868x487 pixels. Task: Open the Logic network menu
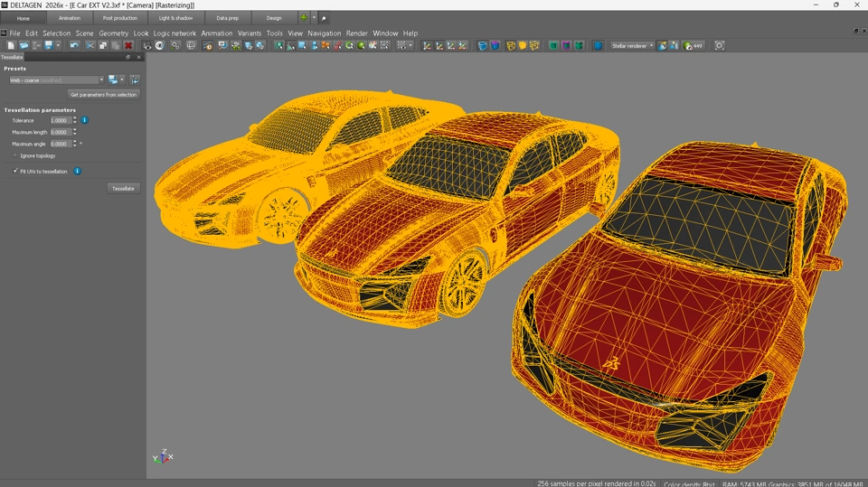click(175, 33)
